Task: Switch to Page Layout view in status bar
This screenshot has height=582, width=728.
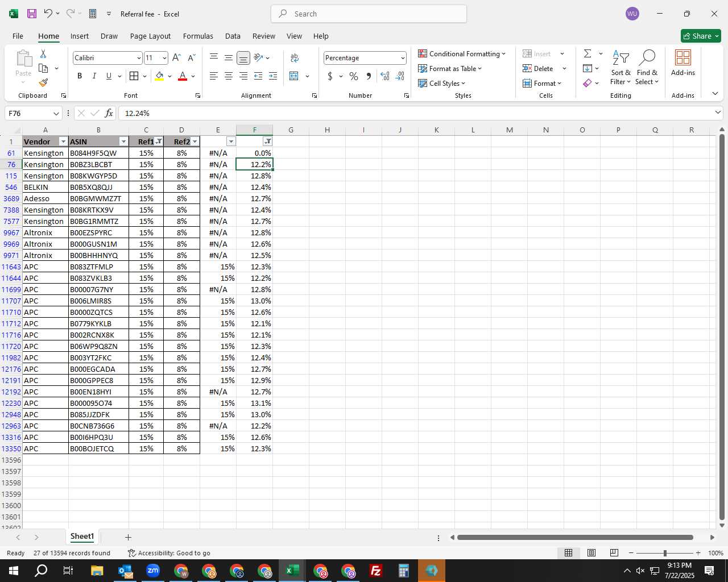Action: [591, 553]
